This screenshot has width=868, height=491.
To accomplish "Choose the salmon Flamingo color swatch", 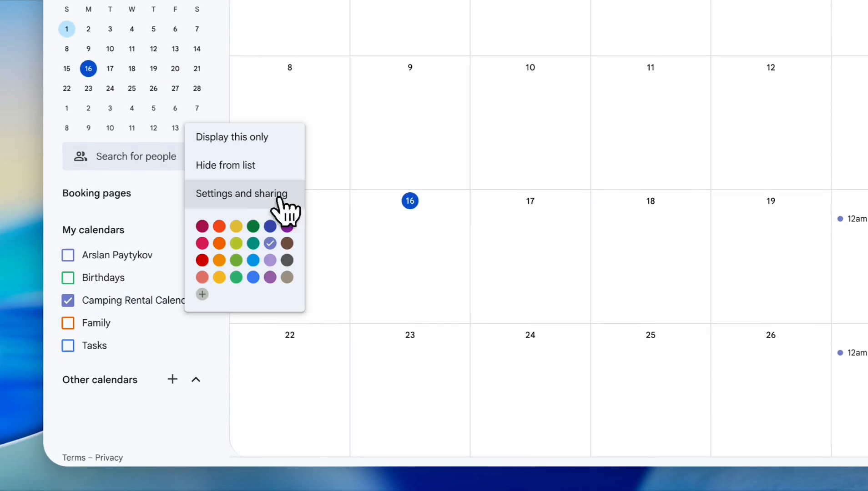I will click(x=202, y=277).
